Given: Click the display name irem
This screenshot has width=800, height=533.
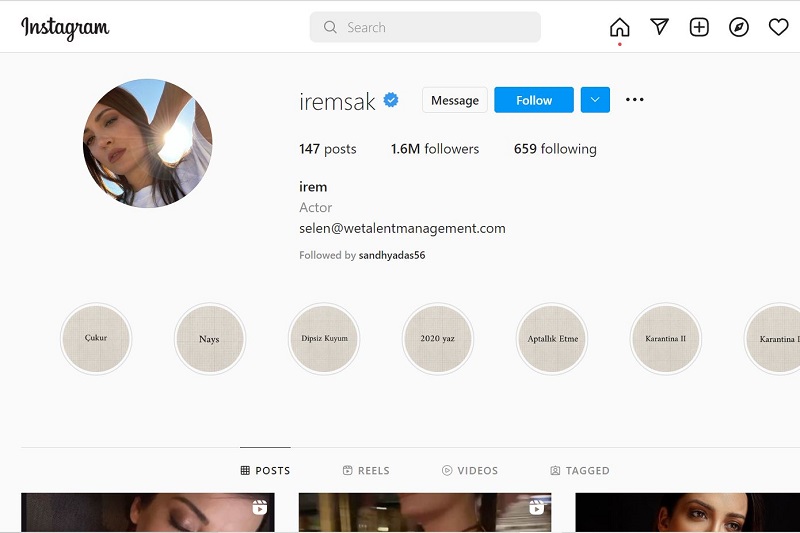Looking at the screenshot, I should pos(313,187).
